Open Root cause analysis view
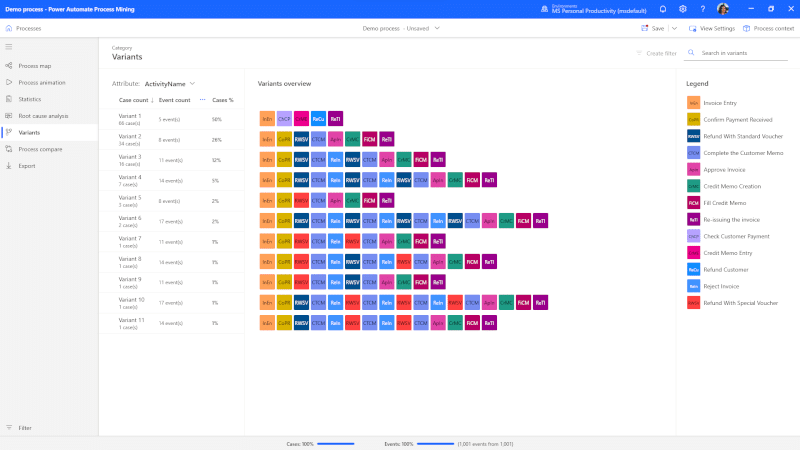800x450 pixels. click(43, 115)
